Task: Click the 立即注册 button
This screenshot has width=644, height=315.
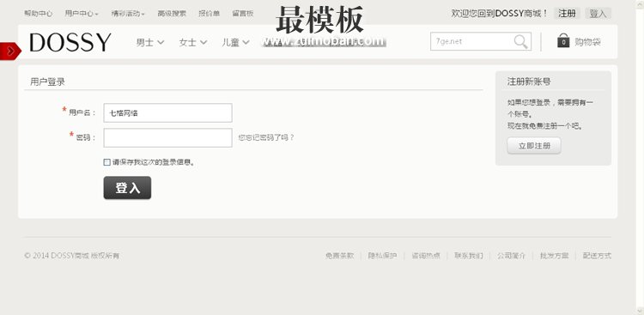Action: pos(534,146)
